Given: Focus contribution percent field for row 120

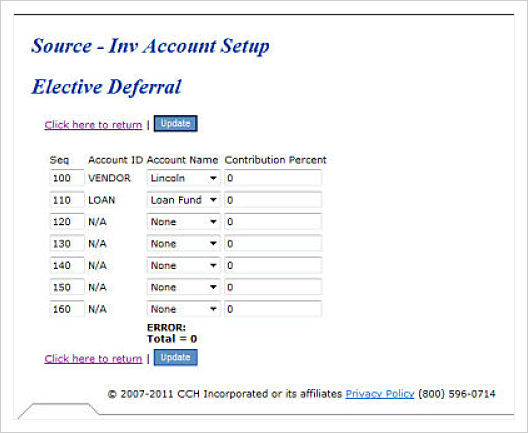Looking at the screenshot, I should point(273,222).
